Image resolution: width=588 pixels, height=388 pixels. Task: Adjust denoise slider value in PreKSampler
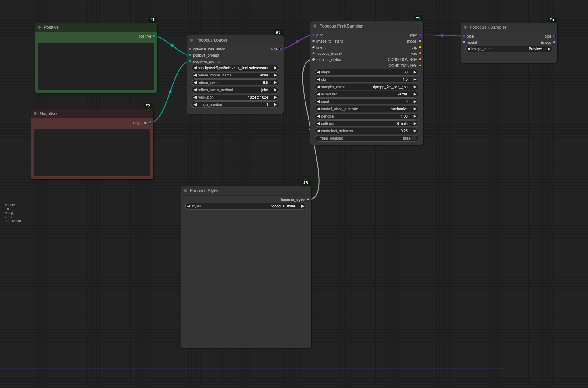[x=366, y=116]
